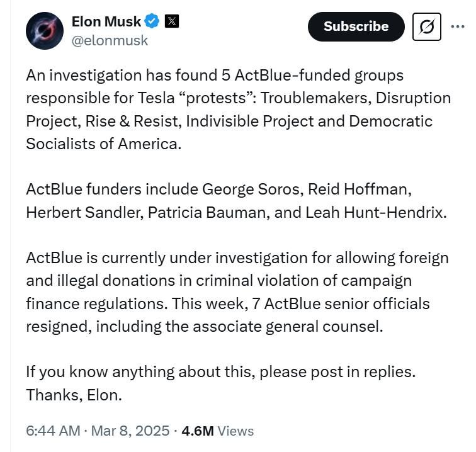Open the three-dot more options menu

pos(458,26)
